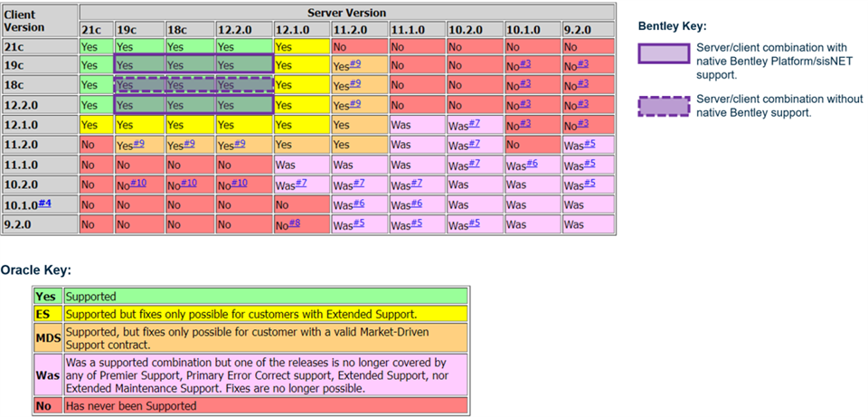
Task: Click the 12.1.0 server version column header
Action: (302, 29)
